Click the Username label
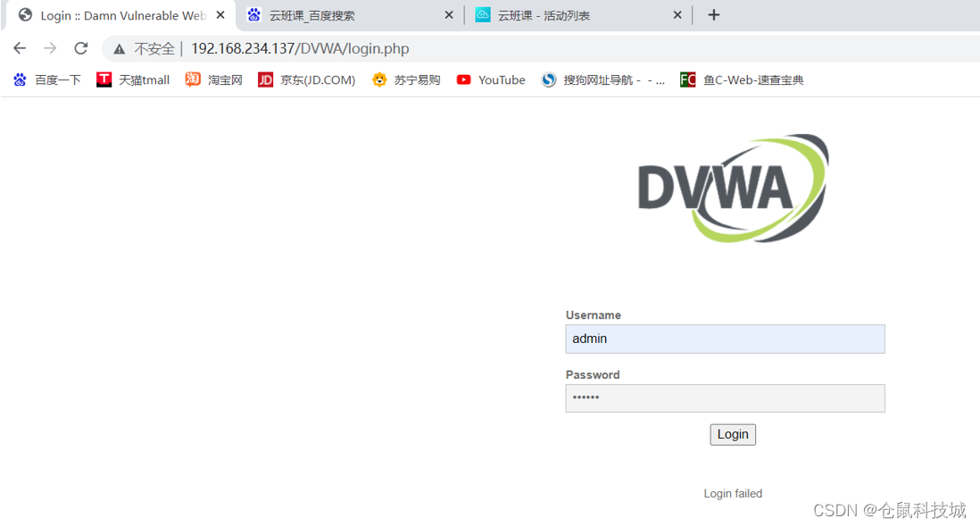 [594, 315]
